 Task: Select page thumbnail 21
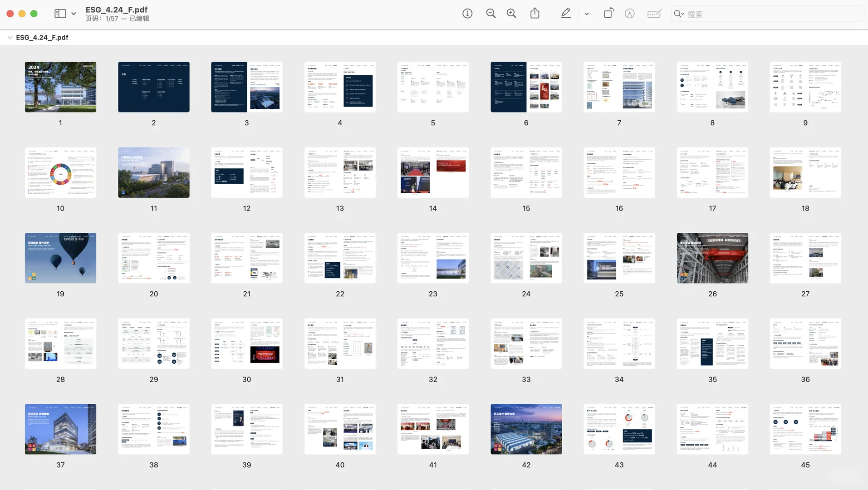(247, 258)
